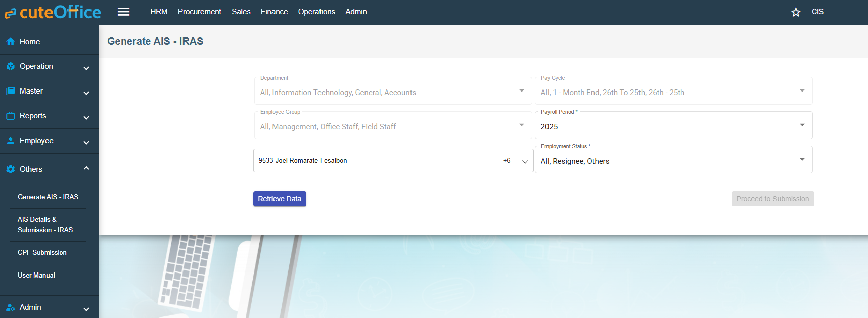
Task: Click the CIS search input field
Action: 838,12
